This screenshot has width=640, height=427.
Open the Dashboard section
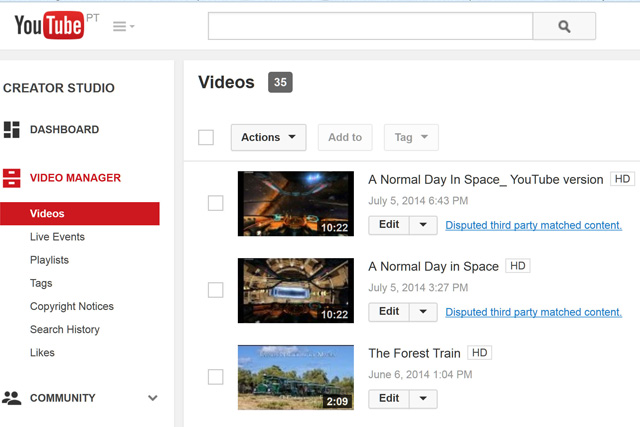click(x=64, y=129)
